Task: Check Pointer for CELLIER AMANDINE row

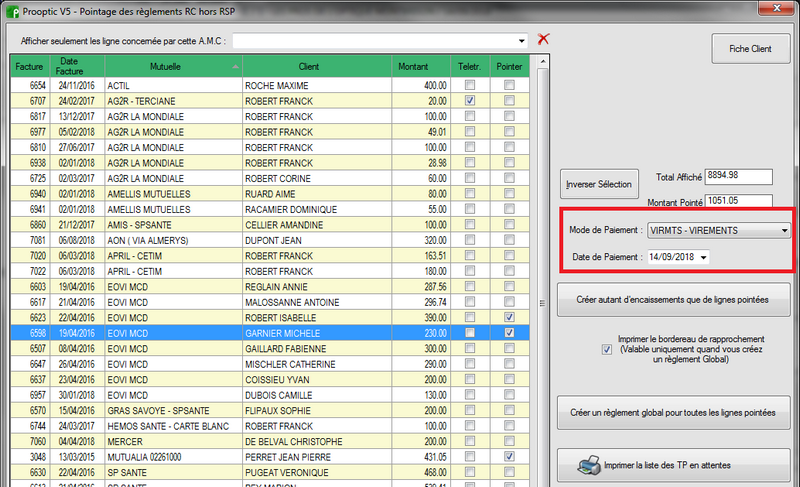Action: (509, 224)
